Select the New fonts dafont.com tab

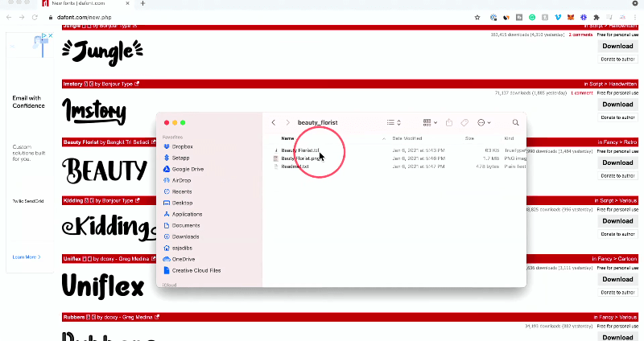pyautogui.click(x=78, y=3)
